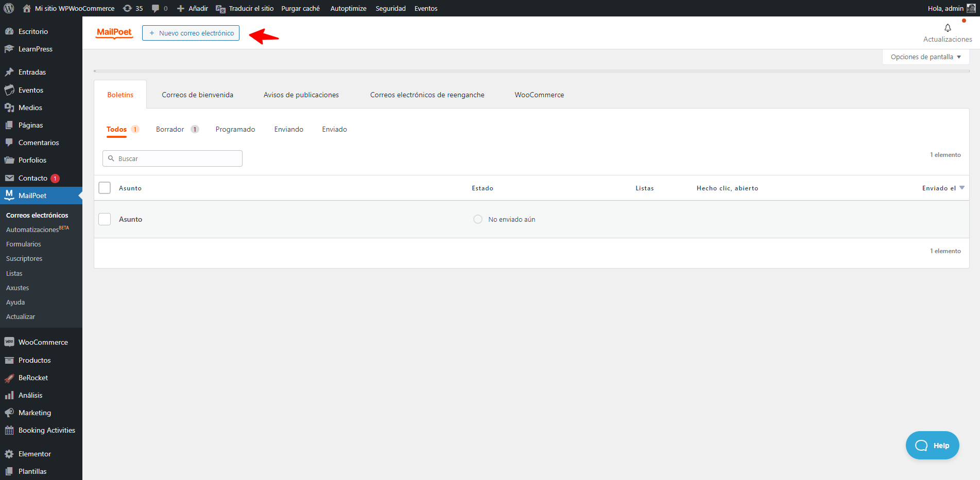
Task: Click the LearnPress graduation cap icon
Action: pyautogui.click(x=9, y=49)
